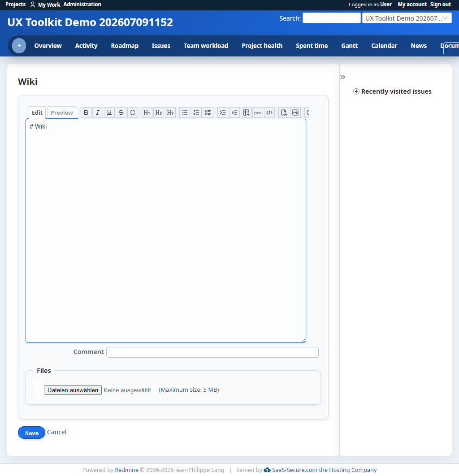
Task: Apply strikethrough formatting
Action: [121, 113]
